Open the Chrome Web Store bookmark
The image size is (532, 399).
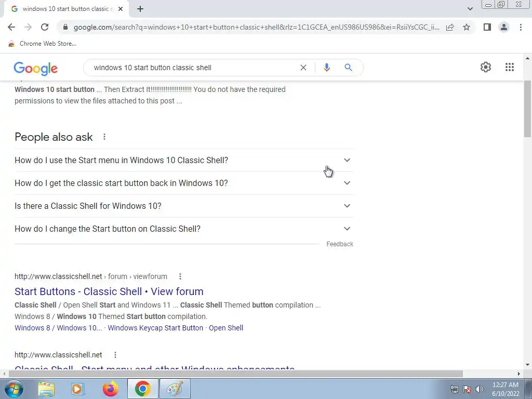pyautogui.click(x=42, y=44)
